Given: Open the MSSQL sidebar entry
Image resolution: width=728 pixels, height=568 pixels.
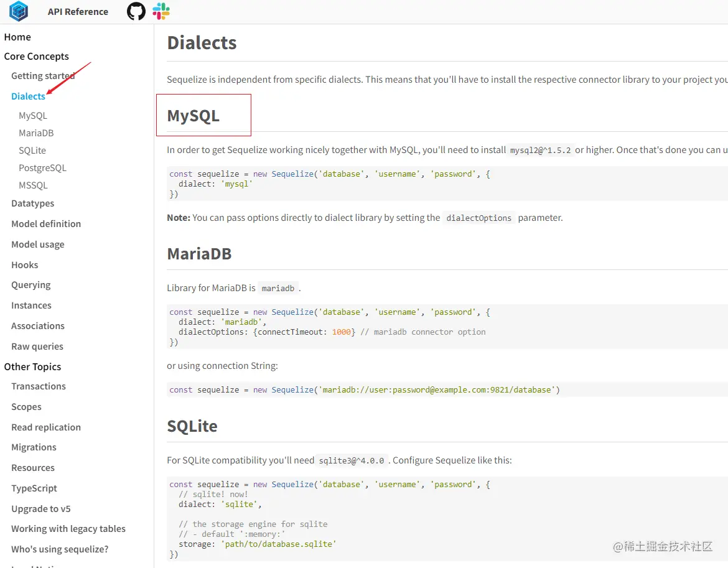Looking at the screenshot, I should [x=33, y=185].
